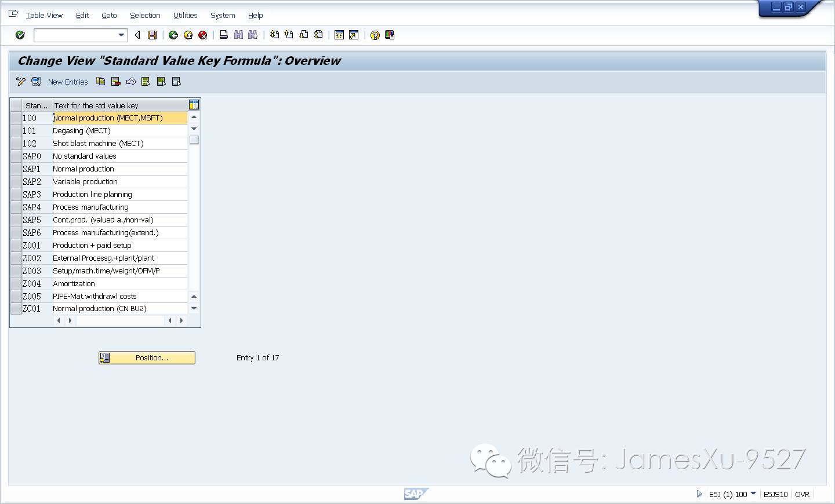Click New Entries button

click(x=68, y=82)
